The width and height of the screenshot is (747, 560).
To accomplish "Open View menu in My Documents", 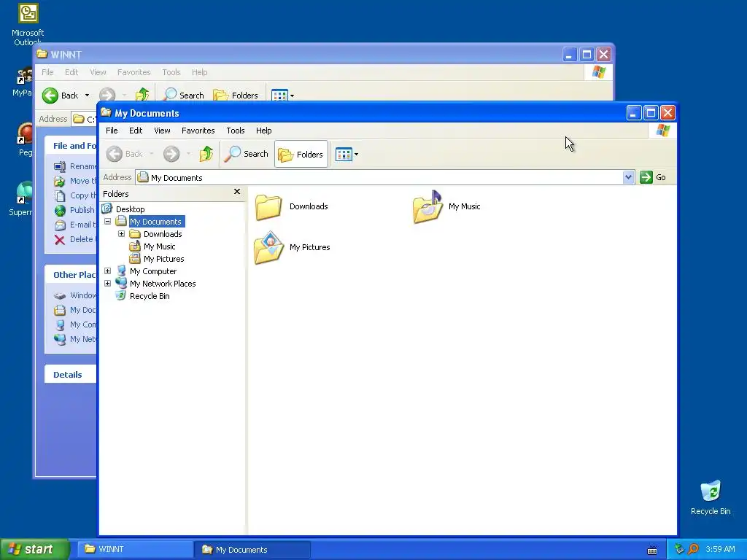I will (162, 131).
